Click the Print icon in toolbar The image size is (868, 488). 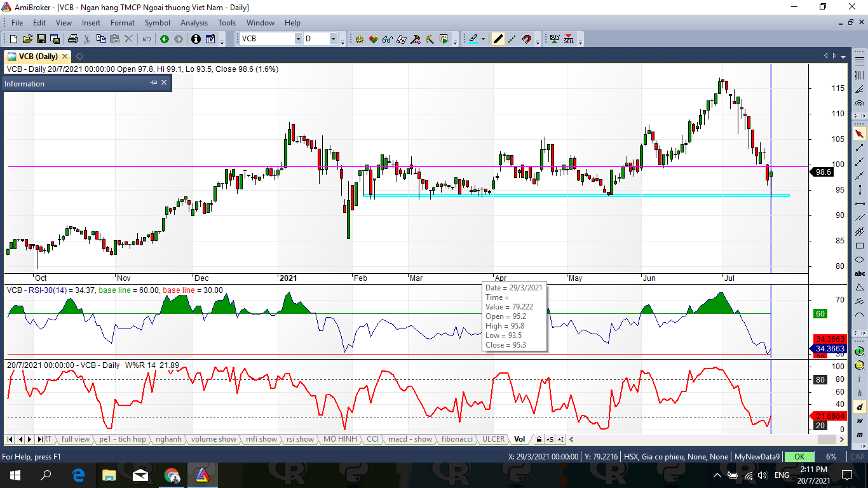[x=72, y=39]
